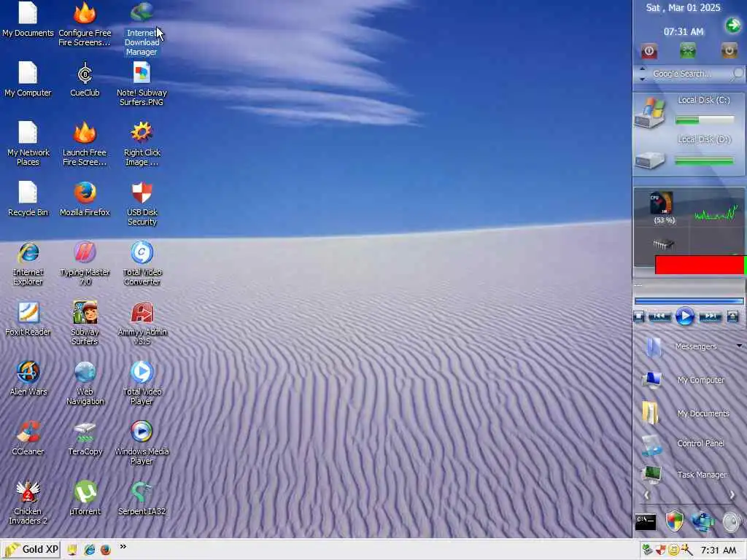Select the Launch Free Fire Screensaver icon
The width and height of the screenshot is (747, 560).
85,144
